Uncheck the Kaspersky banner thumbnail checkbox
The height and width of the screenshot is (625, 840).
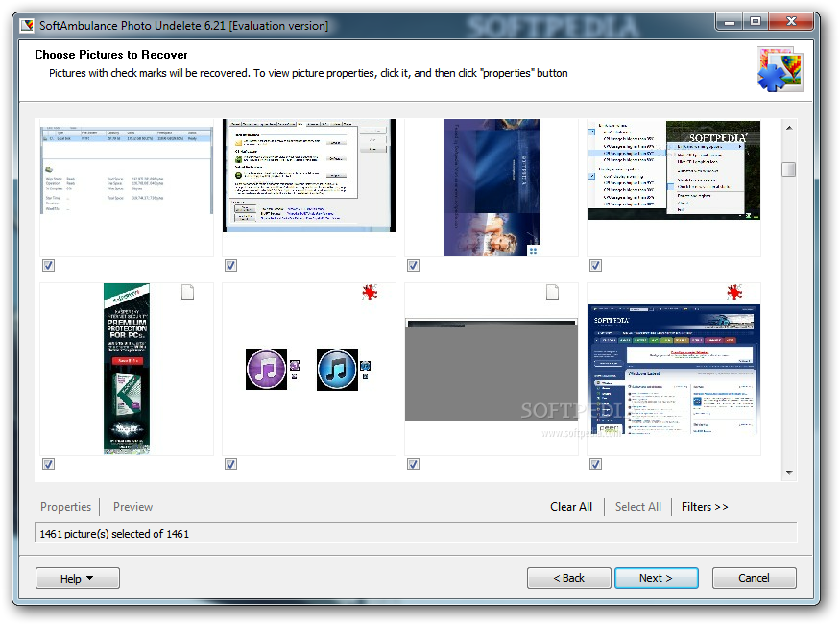(x=48, y=465)
